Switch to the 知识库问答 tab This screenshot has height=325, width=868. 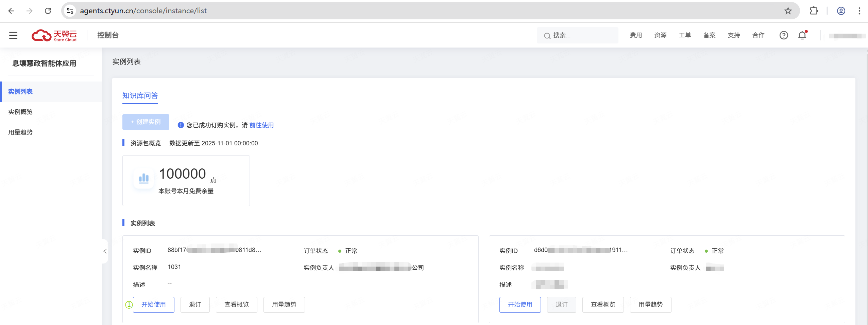(140, 96)
